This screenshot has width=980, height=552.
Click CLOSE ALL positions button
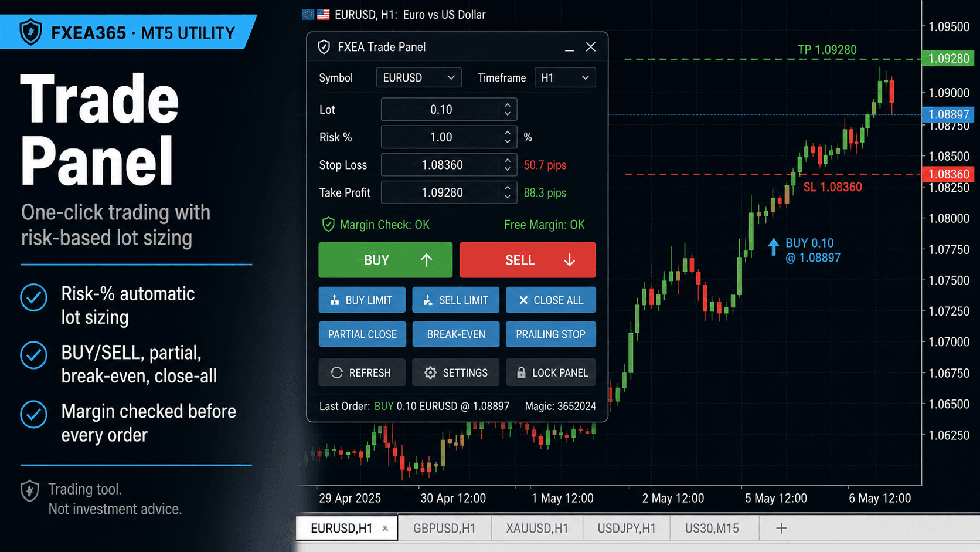pos(551,300)
